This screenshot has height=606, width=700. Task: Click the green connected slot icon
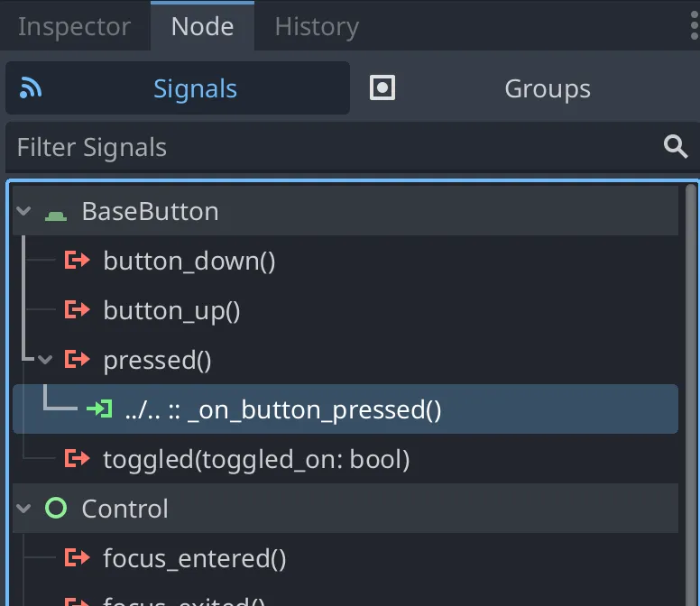[x=99, y=410]
